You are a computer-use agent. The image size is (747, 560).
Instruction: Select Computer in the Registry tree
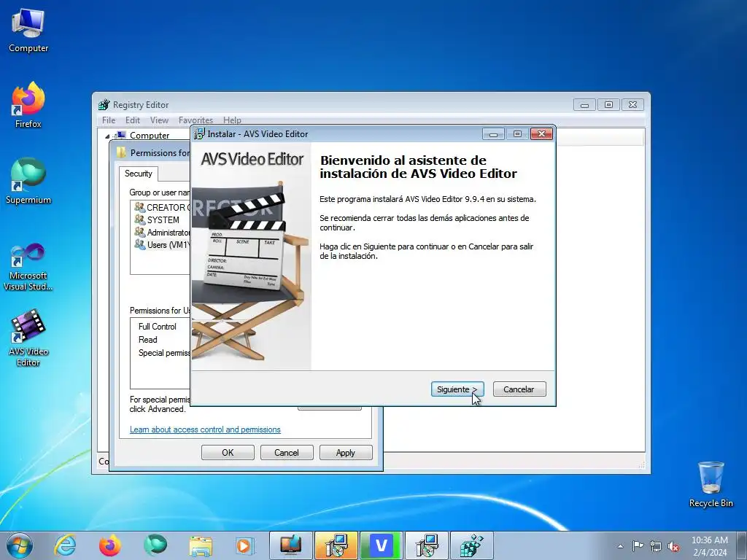pos(149,135)
